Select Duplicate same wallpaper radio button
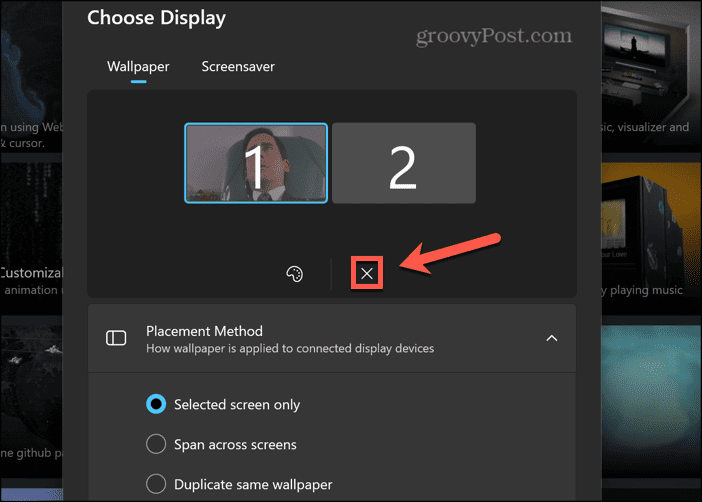 [x=156, y=484]
